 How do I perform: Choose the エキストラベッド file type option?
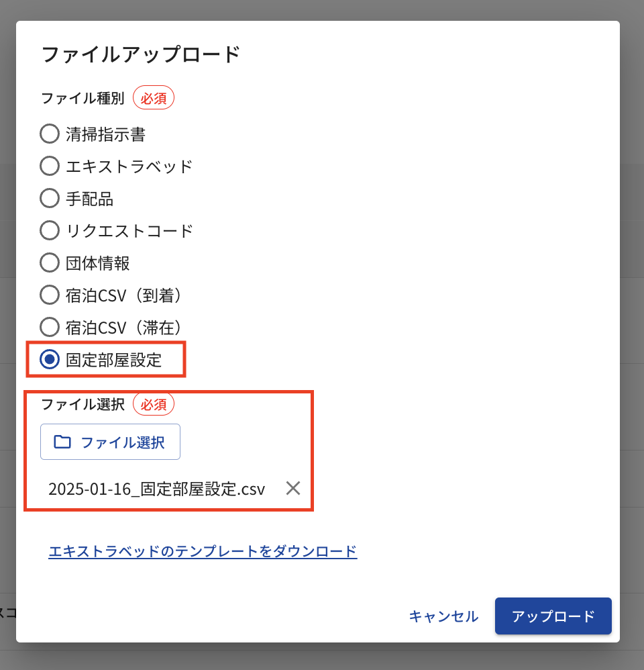click(x=50, y=166)
